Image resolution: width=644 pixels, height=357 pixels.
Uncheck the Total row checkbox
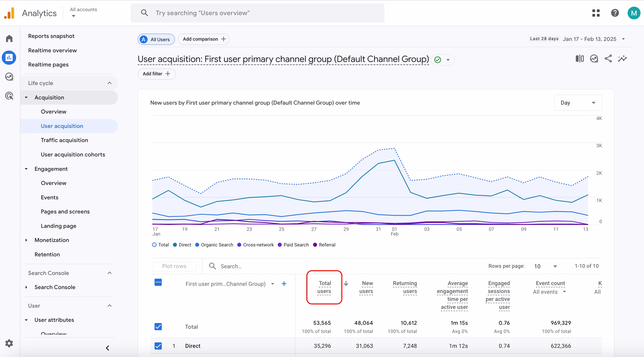coord(158,327)
